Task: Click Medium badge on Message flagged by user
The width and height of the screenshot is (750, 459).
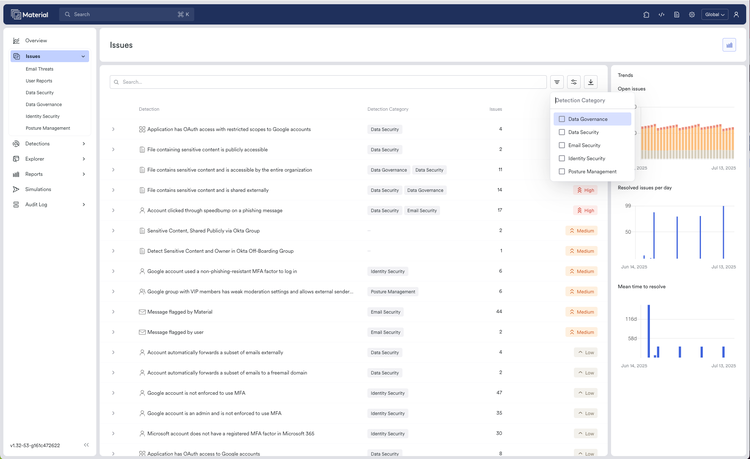Action: (x=581, y=332)
